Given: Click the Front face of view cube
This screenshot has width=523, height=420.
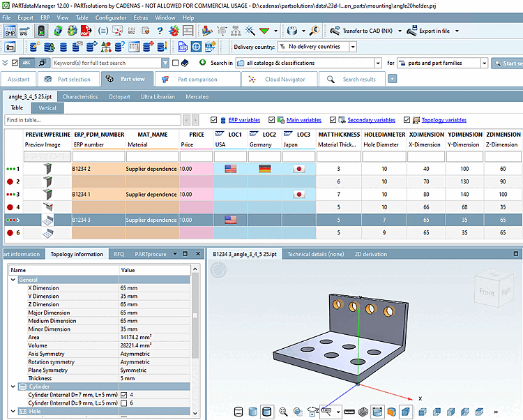Looking at the screenshot, I should pos(487,292).
